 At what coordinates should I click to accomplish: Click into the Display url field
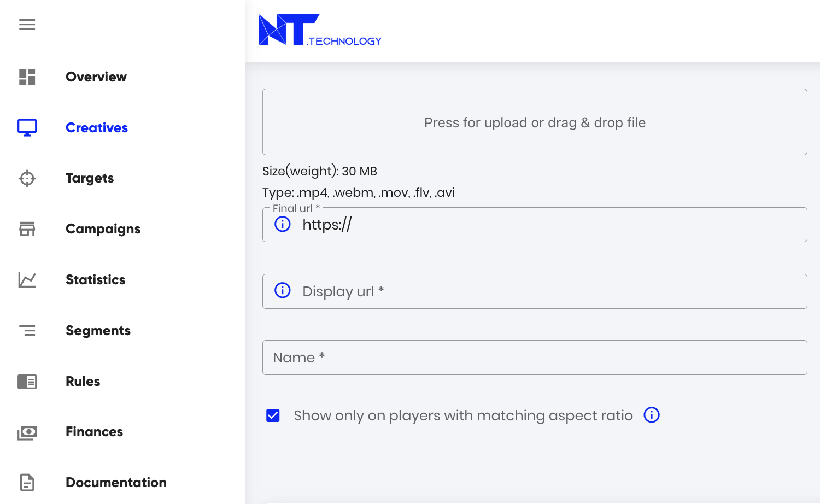[547, 291]
